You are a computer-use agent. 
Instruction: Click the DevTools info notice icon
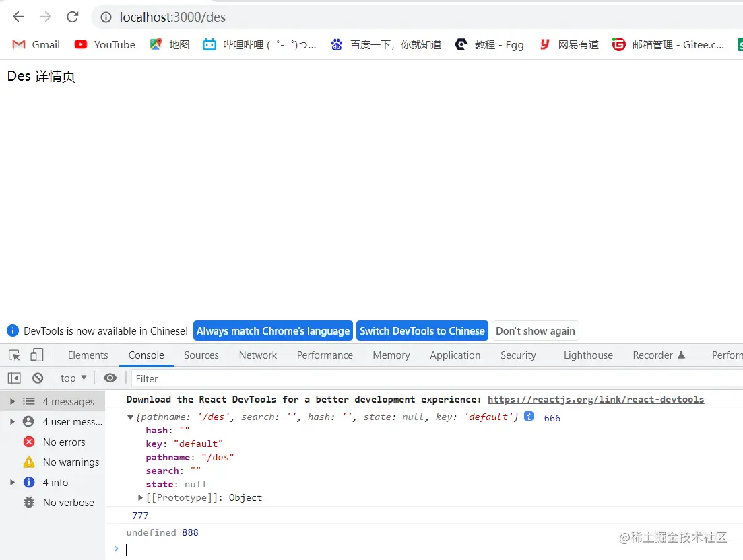[13, 330]
